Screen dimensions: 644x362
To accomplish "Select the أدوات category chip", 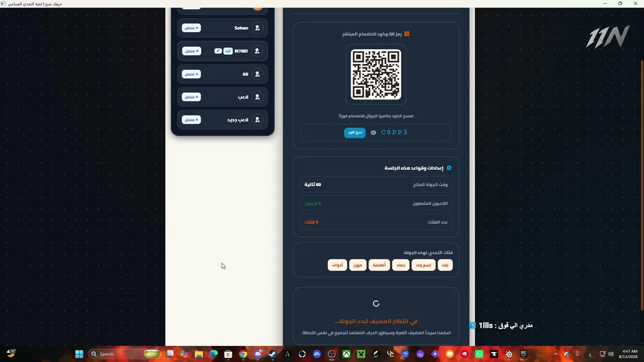I will (337, 265).
